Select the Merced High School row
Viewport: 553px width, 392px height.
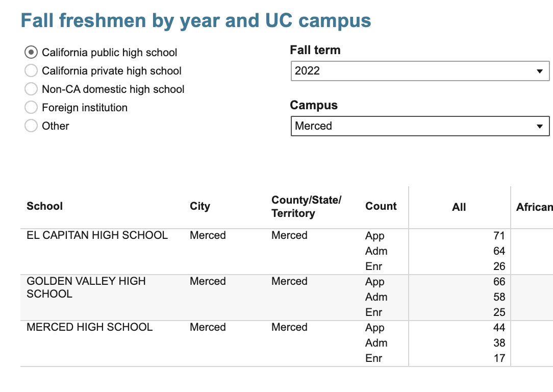(90, 327)
